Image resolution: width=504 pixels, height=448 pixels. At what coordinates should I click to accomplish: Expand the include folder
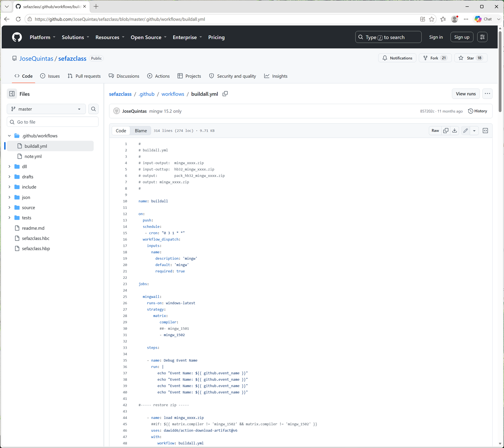[x=9, y=187]
